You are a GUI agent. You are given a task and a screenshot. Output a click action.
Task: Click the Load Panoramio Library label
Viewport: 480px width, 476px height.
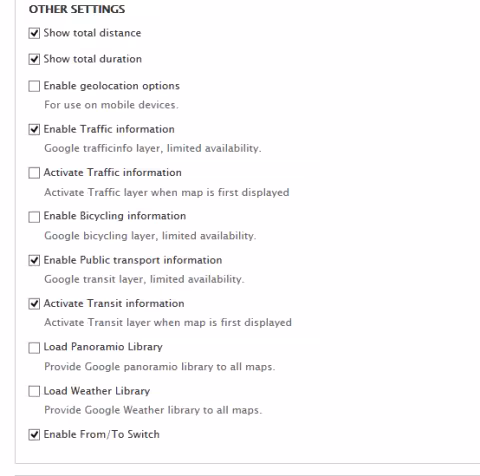pos(103,347)
